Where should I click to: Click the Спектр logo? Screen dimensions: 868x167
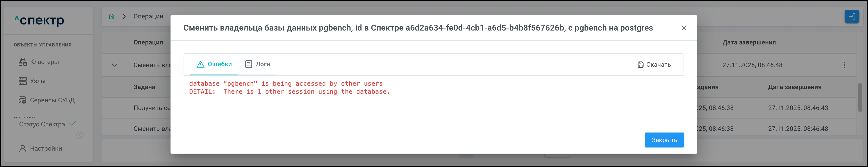pyautogui.click(x=39, y=21)
